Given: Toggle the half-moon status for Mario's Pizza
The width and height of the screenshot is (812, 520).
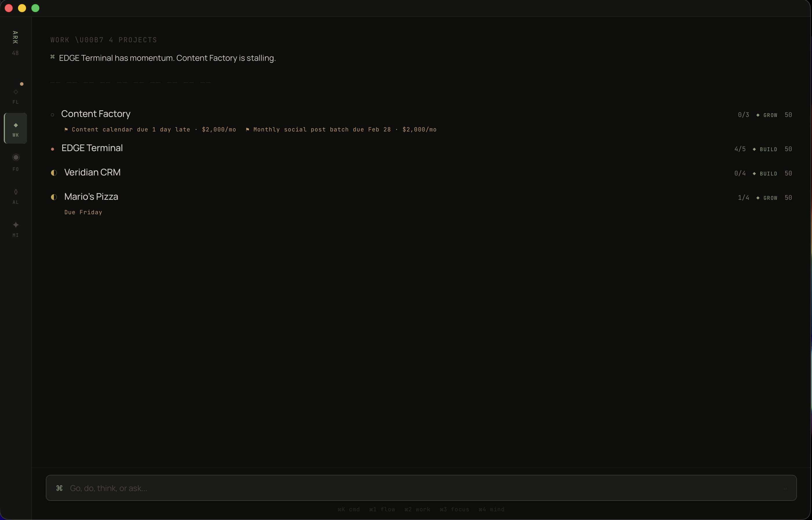Looking at the screenshot, I should pyautogui.click(x=54, y=197).
